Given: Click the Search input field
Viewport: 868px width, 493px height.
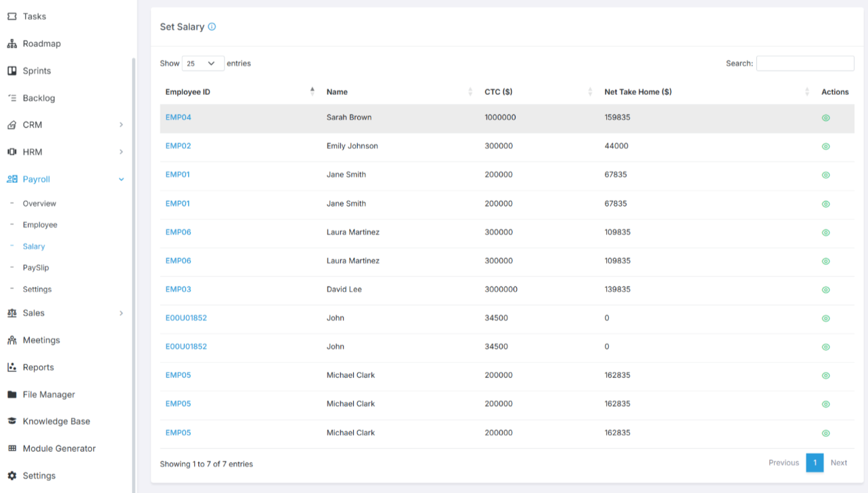Looking at the screenshot, I should point(804,64).
